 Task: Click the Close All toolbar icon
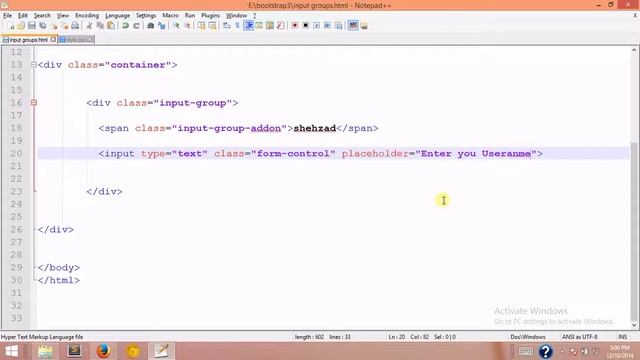point(64,26)
